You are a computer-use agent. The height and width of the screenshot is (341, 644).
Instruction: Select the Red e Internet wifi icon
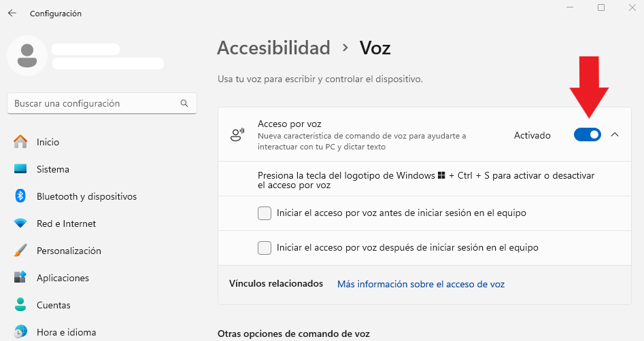click(x=20, y=223)
